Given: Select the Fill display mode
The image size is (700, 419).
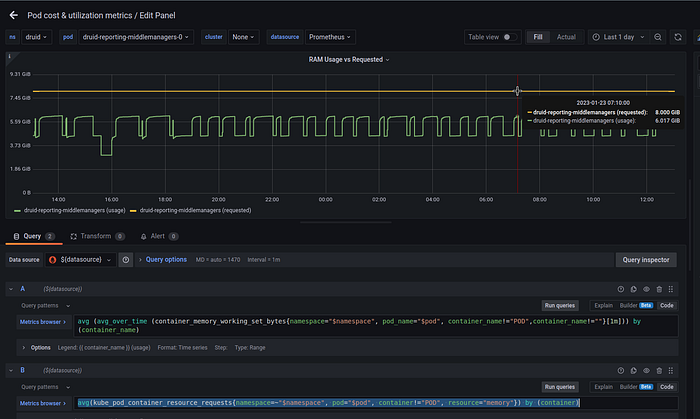Looking at the screenshot, I should point(538,37).
